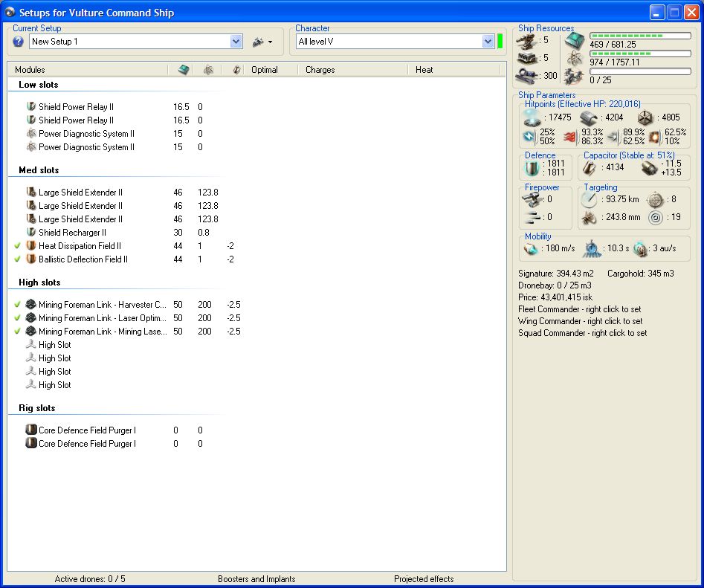
Task: Click the Optimal column header
Action: click(265, 70)
